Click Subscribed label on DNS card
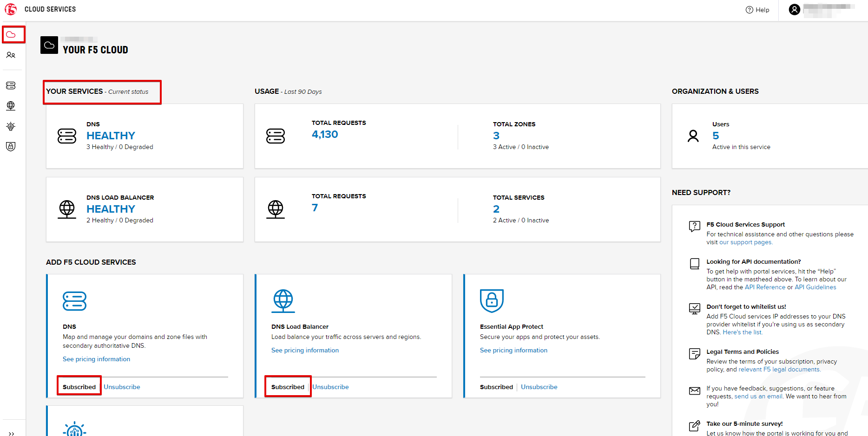Viewport: 868px width, 436px height. point(79,387)
